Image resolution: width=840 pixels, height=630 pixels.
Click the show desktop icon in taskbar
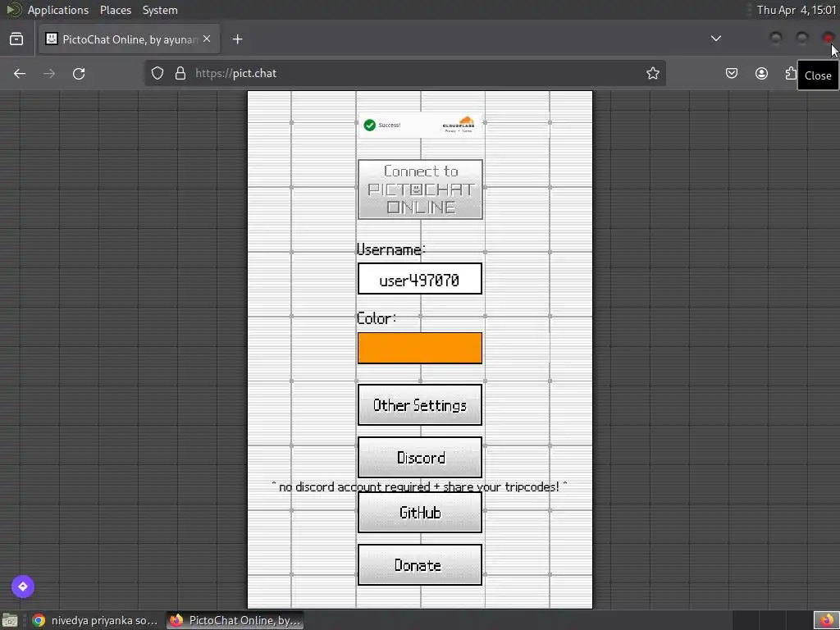click(x=10, y=620)
